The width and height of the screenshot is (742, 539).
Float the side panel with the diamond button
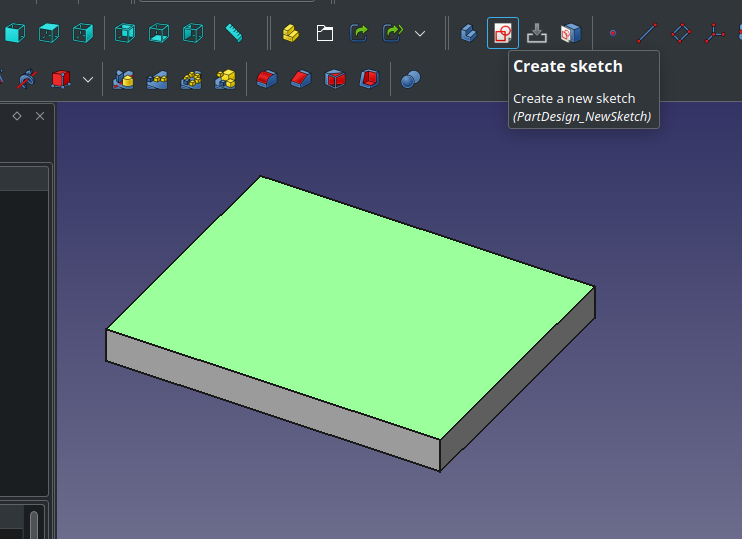[17, 116]
